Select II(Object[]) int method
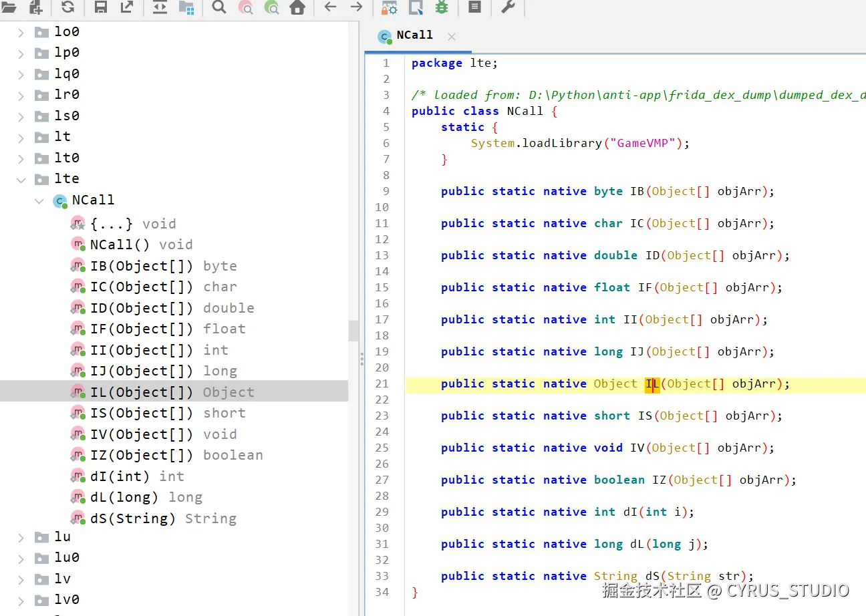This screenshot has height=616, width=866. pyautogui.click(x=159, y=350)
